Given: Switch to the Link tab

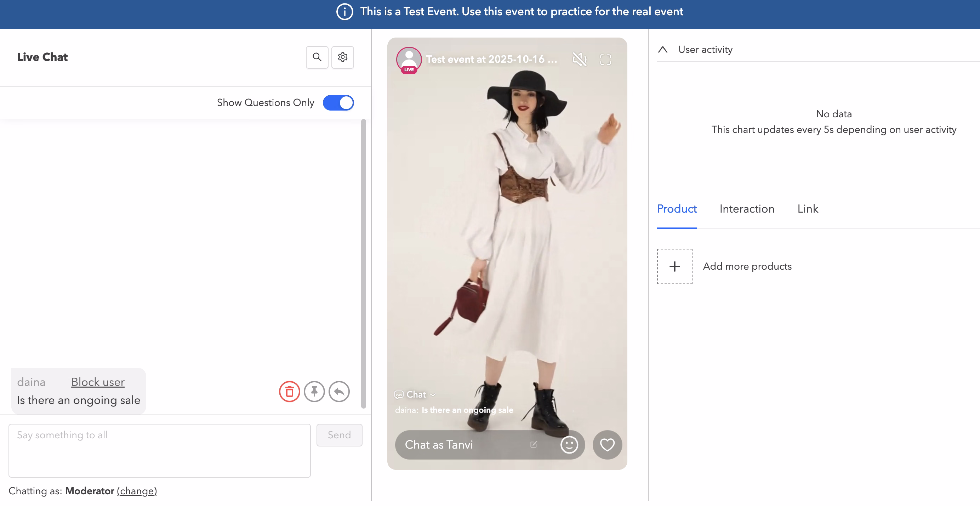Looking at the screenshot, I should (807, 209).
